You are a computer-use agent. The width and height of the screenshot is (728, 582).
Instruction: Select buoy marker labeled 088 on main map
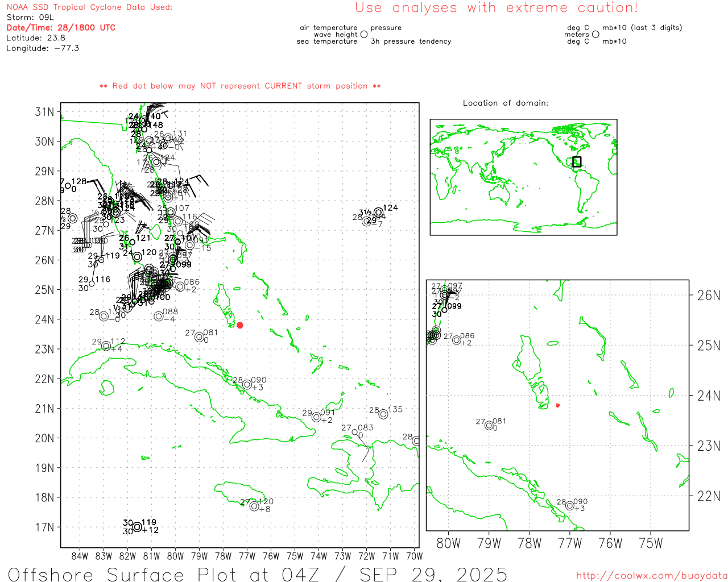[159, 317]
